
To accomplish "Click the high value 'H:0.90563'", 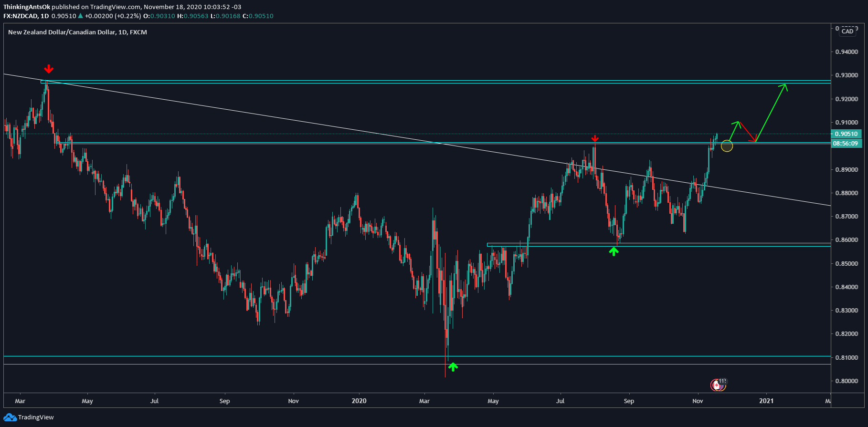I will click(192, 16).
